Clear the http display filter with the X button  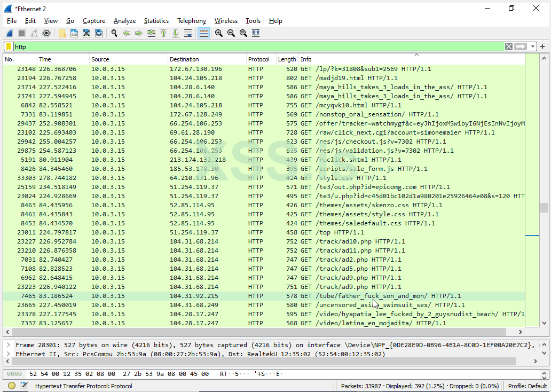click(x=508, y=46)
